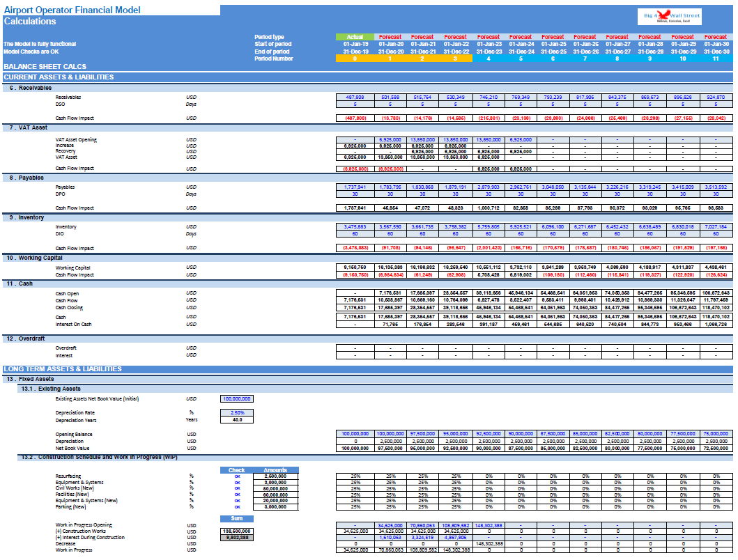Viewport: 738px width, 560px height.
Task: Select the Inventory value 7,027,184
Action: click(716, 227)
